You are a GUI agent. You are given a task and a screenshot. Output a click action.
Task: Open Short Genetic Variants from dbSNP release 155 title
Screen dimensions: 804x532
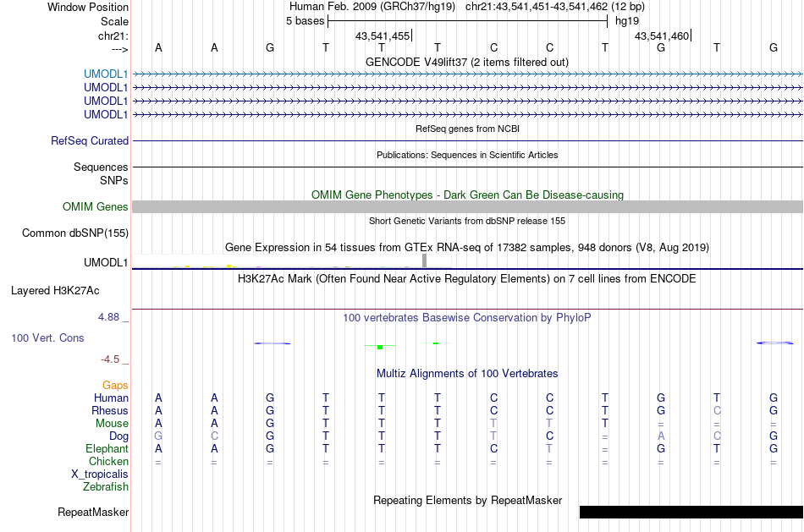[467, 221]
